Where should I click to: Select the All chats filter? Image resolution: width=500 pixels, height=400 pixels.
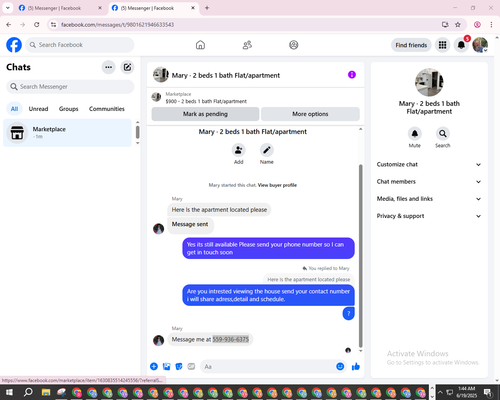pos(14,109)
